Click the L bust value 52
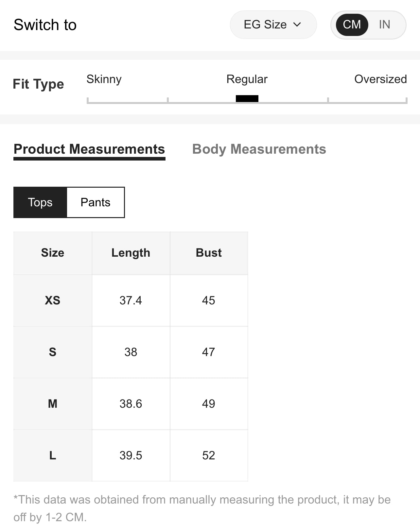420x531 pixels. 209,455
